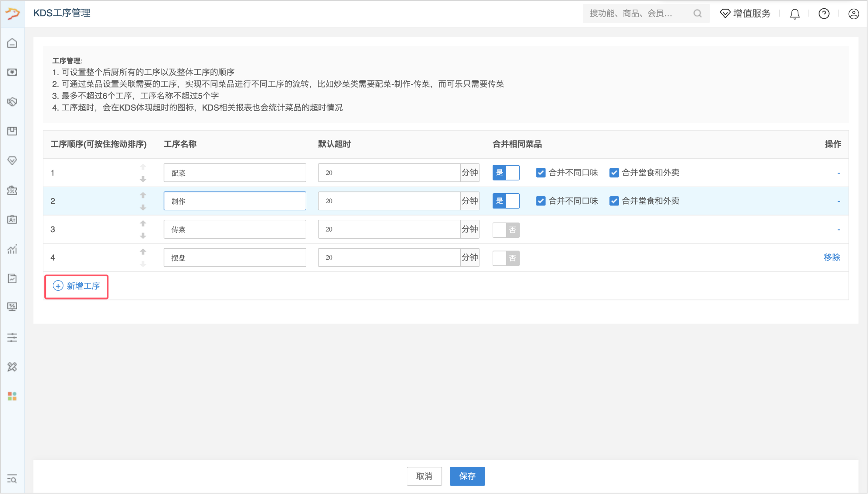Open the home icon in sidebar
This screenshot has height=494, width=868.
point(12,43)
